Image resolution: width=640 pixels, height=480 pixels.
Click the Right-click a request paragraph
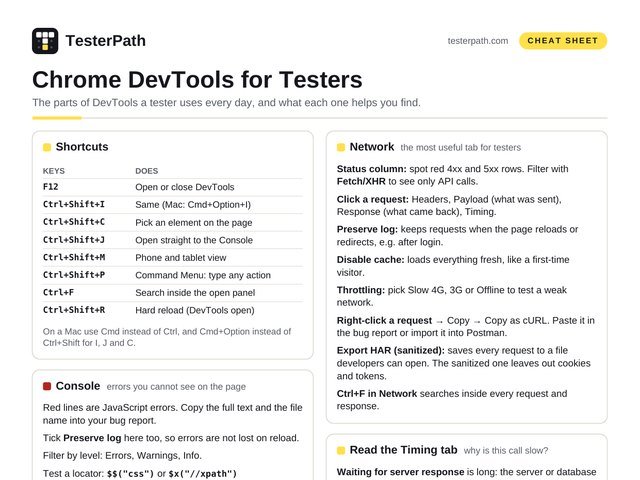[x=466, y=327]
